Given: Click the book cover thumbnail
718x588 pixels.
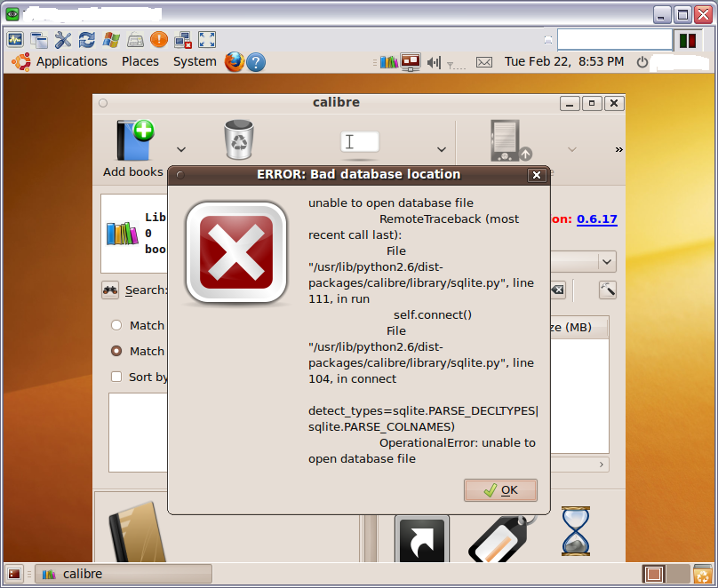Looking at the screenshot, I should [138, 532].
